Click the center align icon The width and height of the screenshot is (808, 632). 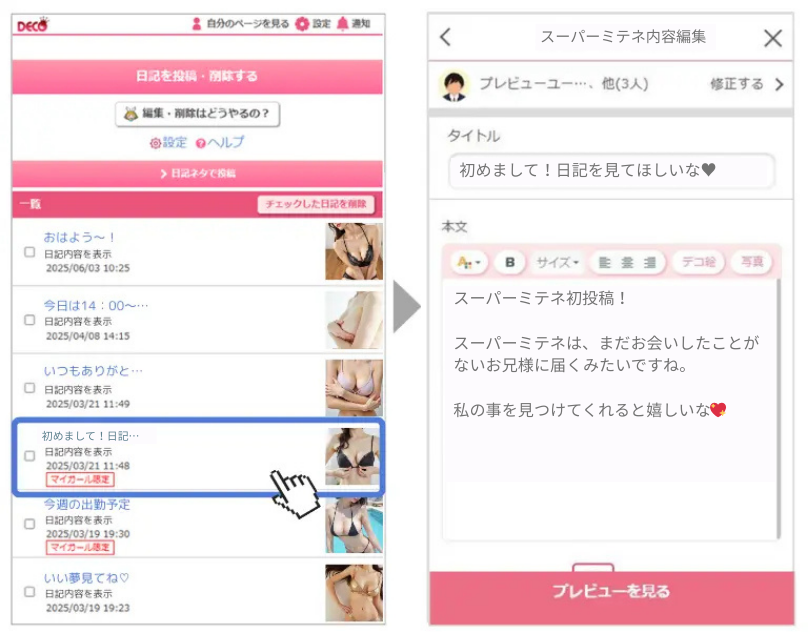click(x=627, y=262)
